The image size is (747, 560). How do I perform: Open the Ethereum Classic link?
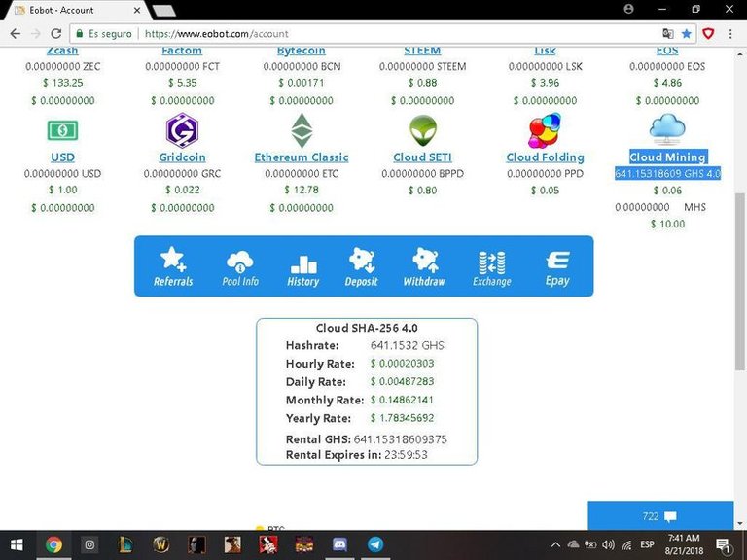pos(302,157)
